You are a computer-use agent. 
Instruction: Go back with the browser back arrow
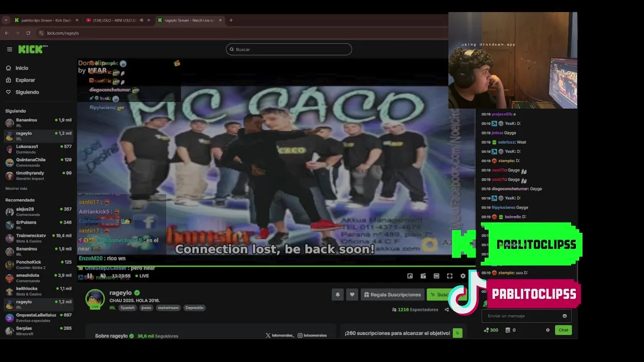pos(7,33)
